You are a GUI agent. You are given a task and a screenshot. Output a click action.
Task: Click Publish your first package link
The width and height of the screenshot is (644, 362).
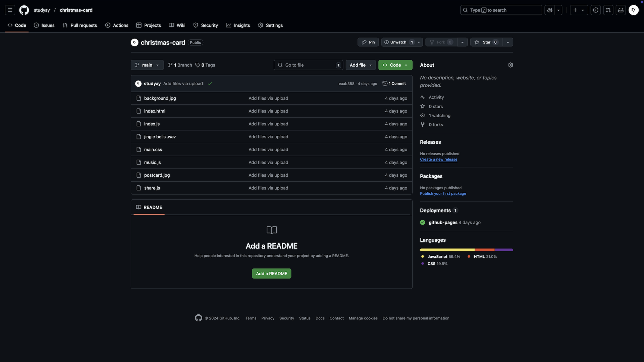pos(443,194)
